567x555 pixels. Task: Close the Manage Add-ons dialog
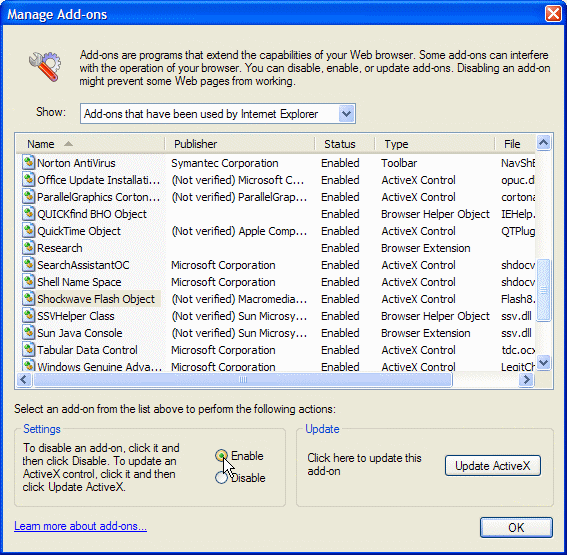coord(553,14)
